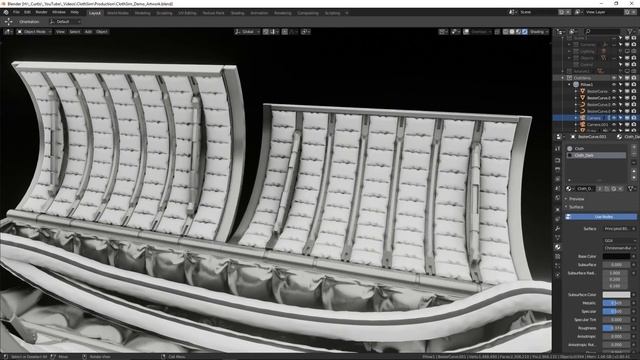This screenshot has height=360, width=640.
Task: Open the outliner display mode selector
Action: point(573,31)
